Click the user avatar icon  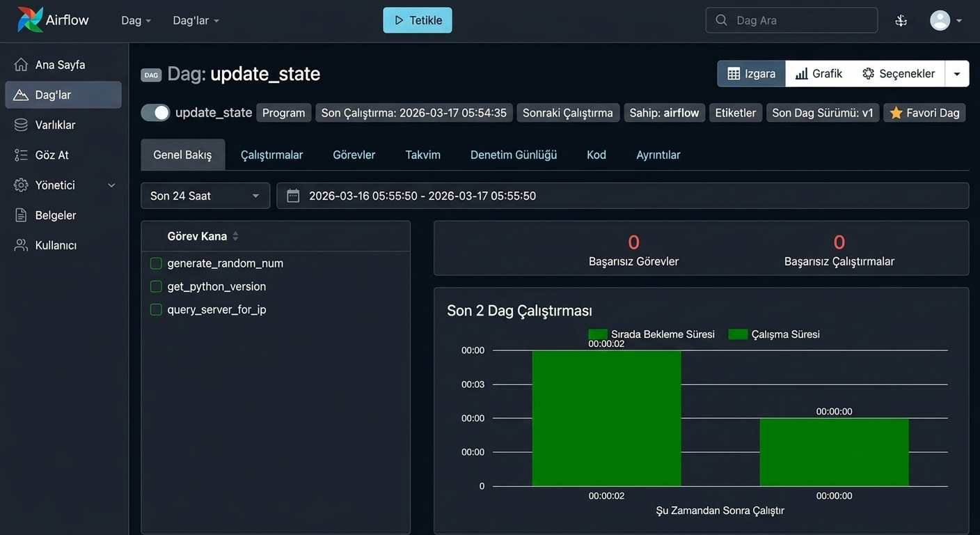(940, 20)
